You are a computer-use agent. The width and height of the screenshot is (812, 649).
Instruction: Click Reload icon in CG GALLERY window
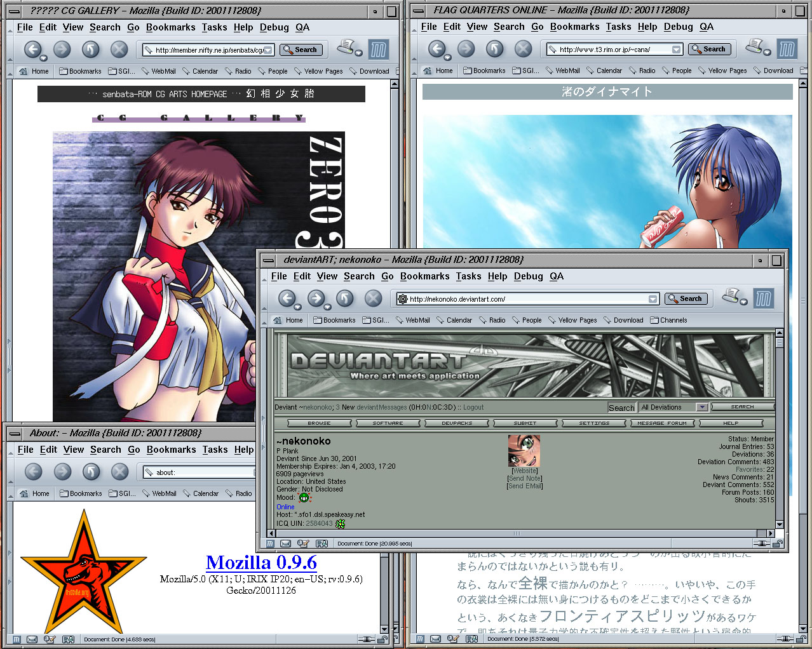point(91,50)
